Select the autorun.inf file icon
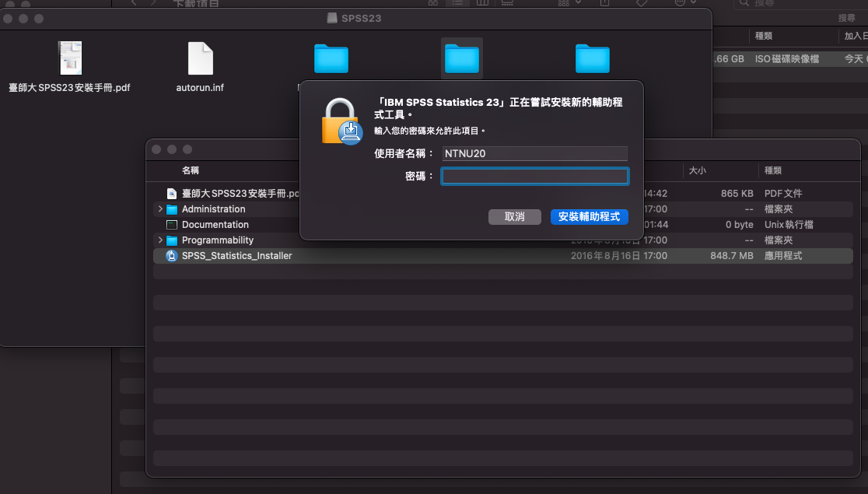868x494 pixels. (200, 58)
